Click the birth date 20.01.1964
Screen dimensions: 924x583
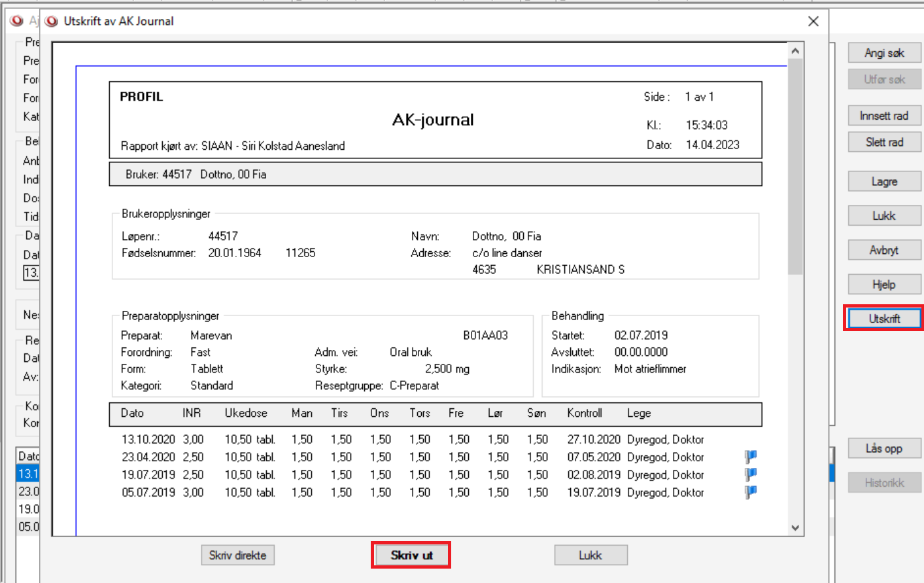click(235, 253)
